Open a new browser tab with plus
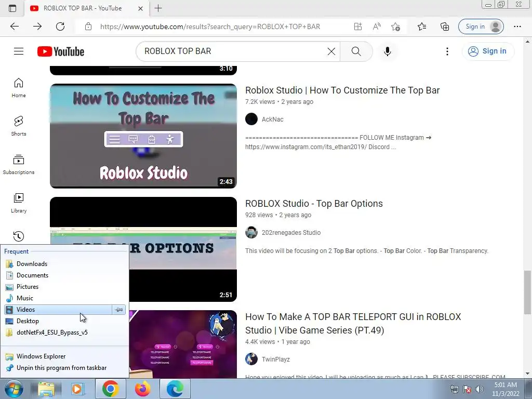532x399 pixels. pos(158,8)
